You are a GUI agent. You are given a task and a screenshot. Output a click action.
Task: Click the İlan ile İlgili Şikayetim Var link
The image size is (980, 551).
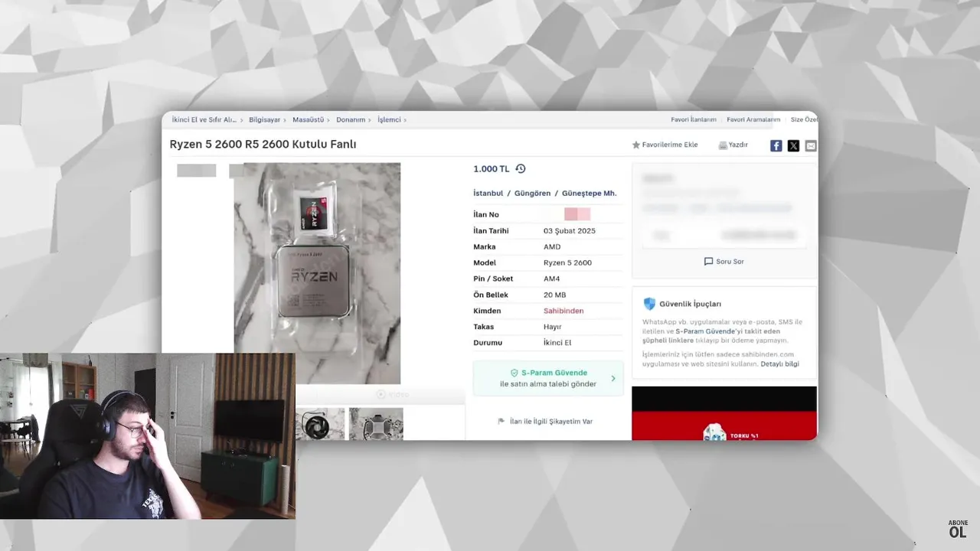click(x=551, y=422)
